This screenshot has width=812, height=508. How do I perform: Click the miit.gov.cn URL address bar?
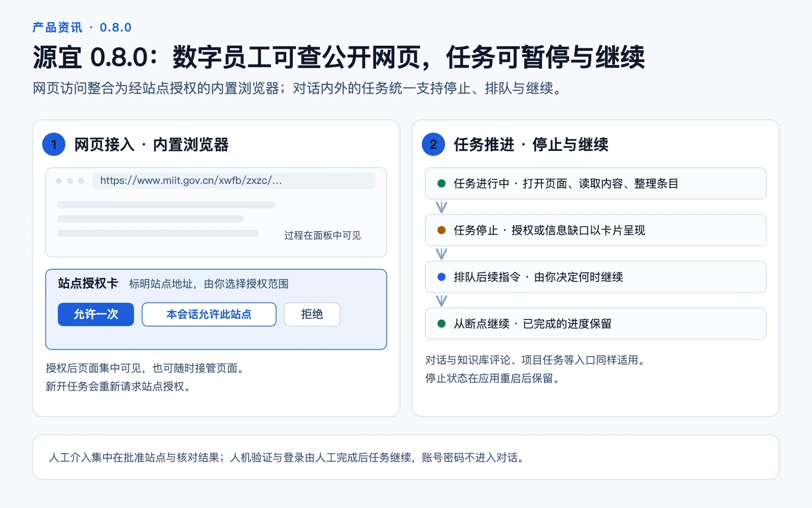click(234, 181)
